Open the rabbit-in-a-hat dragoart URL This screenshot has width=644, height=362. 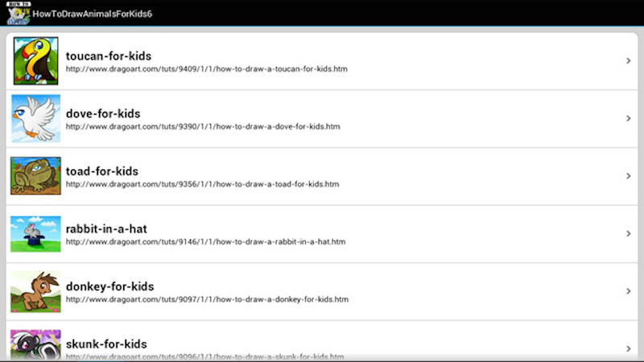pyautogui.click(x=205, y=242)
